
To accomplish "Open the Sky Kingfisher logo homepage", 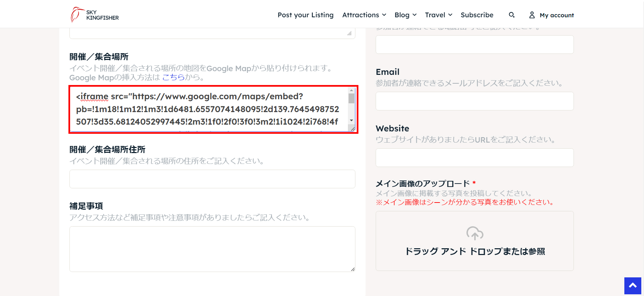I will (x=95, y=15).
